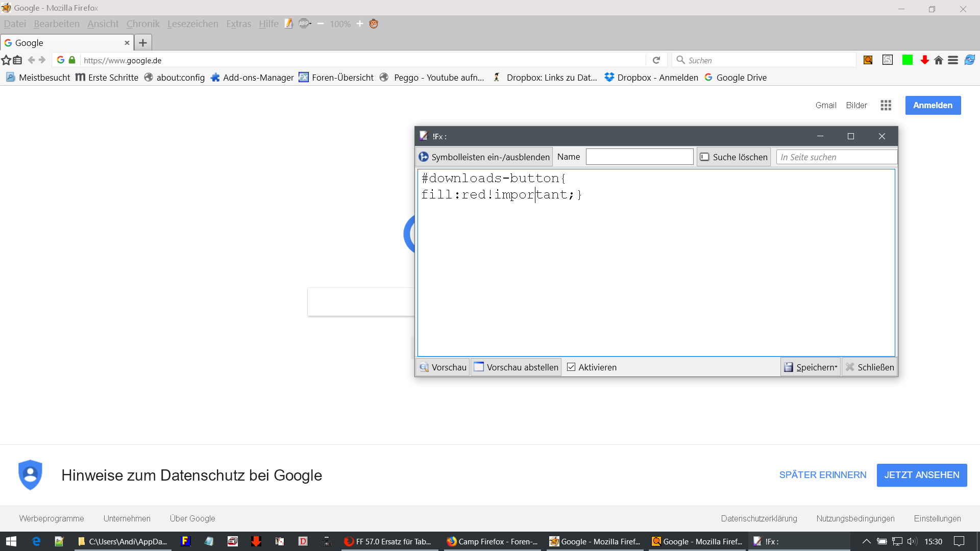This screenshot has width=980, height=551.
Task: Click the Name input field
Action: click(639, 157)
